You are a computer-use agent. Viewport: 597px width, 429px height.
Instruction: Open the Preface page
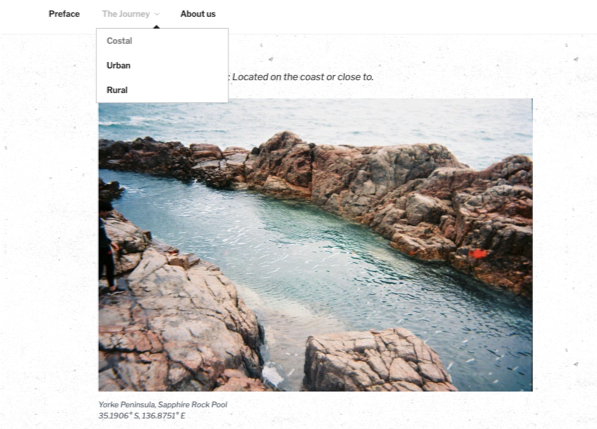coord(64,14)
